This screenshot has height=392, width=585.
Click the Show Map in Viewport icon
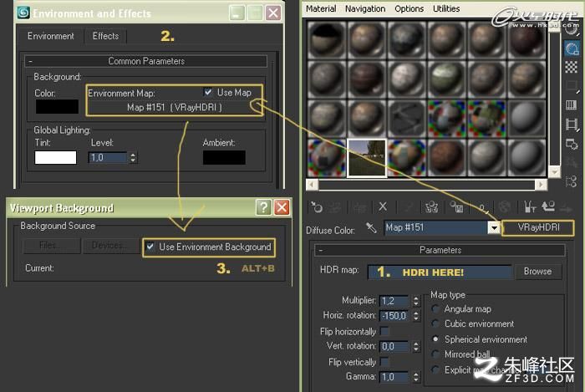505,207
